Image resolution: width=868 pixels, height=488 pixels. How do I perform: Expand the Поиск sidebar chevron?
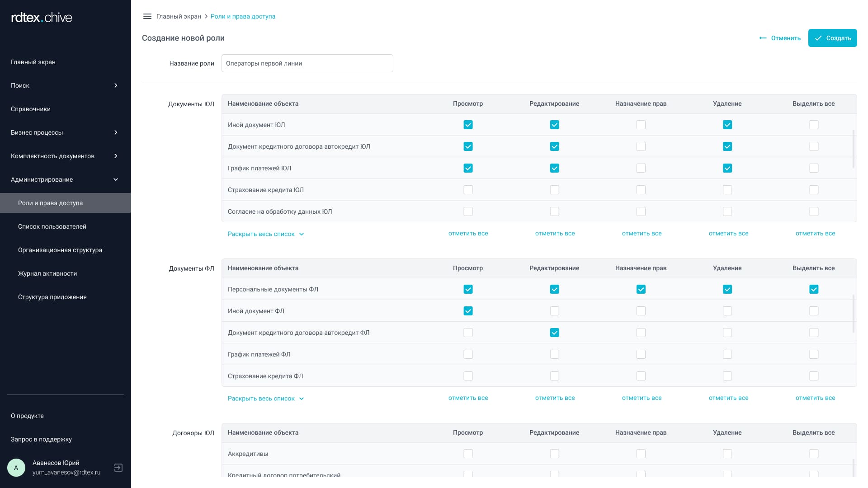click(x=116, y=85)
